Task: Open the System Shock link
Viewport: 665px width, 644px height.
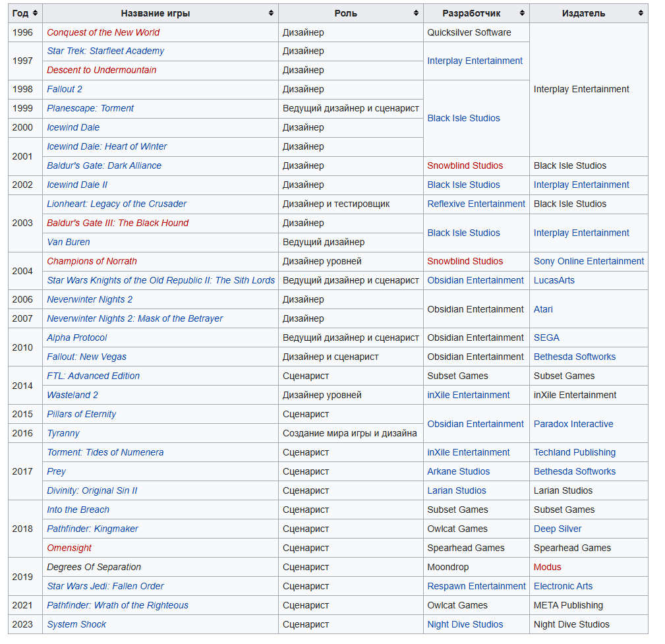Action: pyautogui.click(x=76, y=624)
